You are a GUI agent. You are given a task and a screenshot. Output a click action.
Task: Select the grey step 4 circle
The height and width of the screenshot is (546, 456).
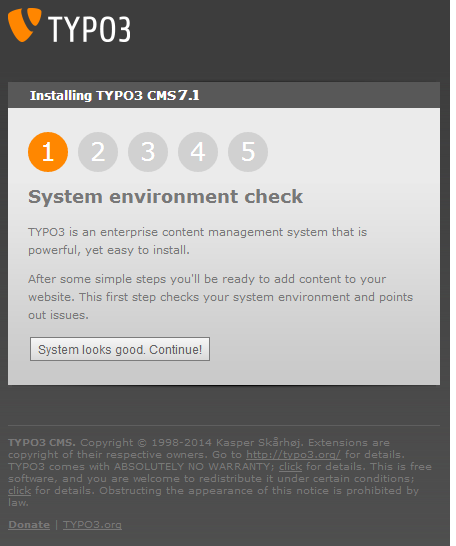[198, 152]
